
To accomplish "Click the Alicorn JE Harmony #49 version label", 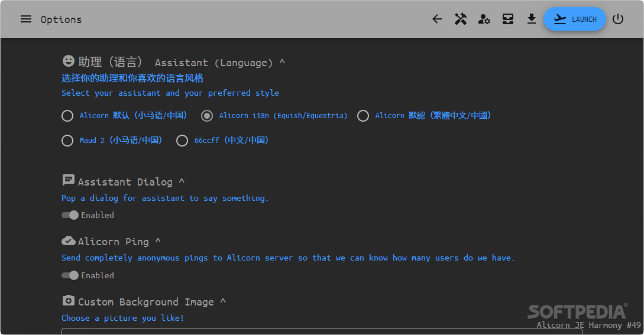I will [588, 325].
